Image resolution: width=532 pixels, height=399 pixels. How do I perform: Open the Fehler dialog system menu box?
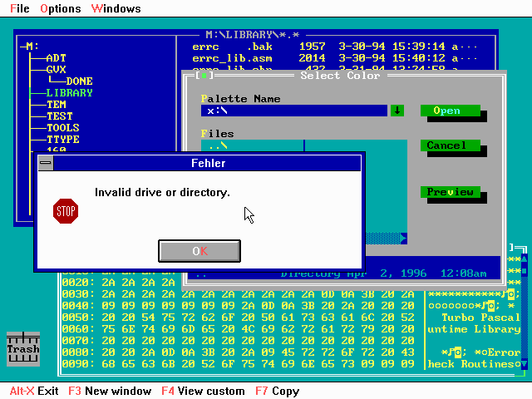(46, 164)
